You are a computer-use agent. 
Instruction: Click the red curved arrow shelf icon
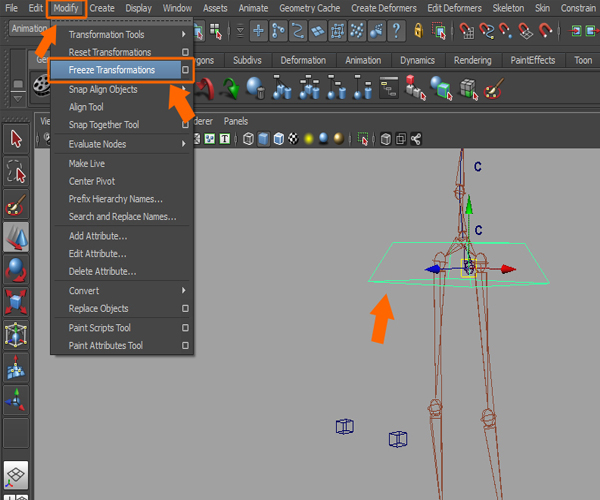205,89
